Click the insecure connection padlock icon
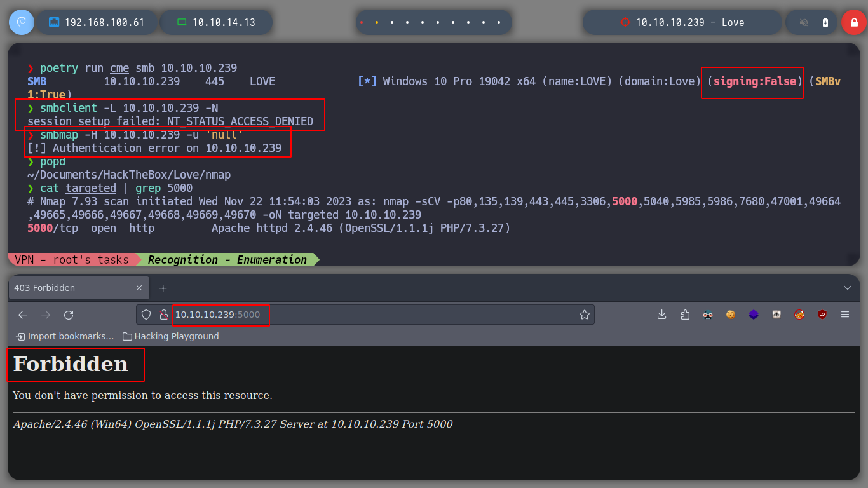This screenshot has width=868, height=488. coord(163,315)
